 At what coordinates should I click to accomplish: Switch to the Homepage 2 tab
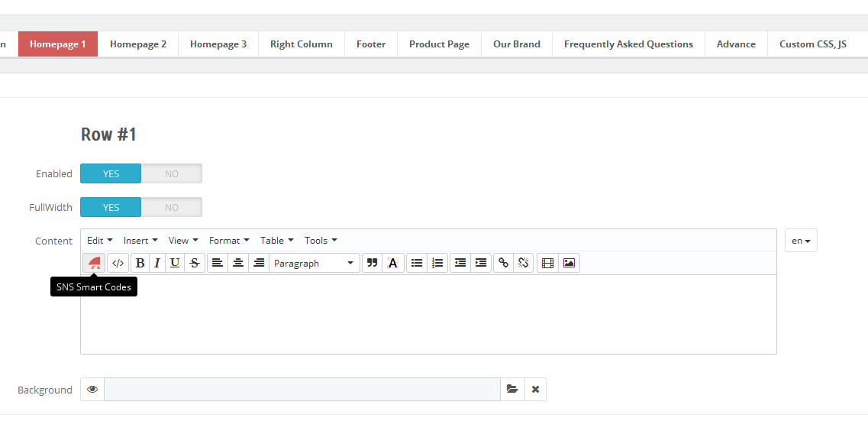pos(138,44)
